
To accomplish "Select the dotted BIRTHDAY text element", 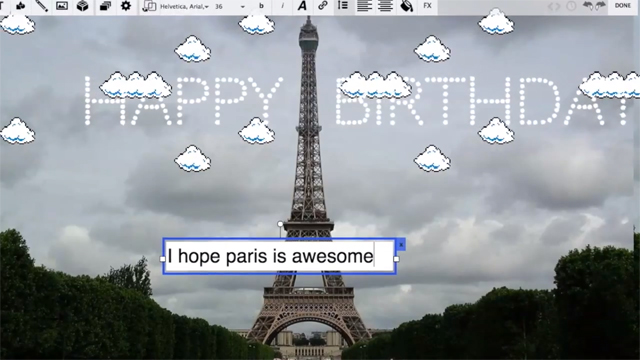I will point(484,100).
